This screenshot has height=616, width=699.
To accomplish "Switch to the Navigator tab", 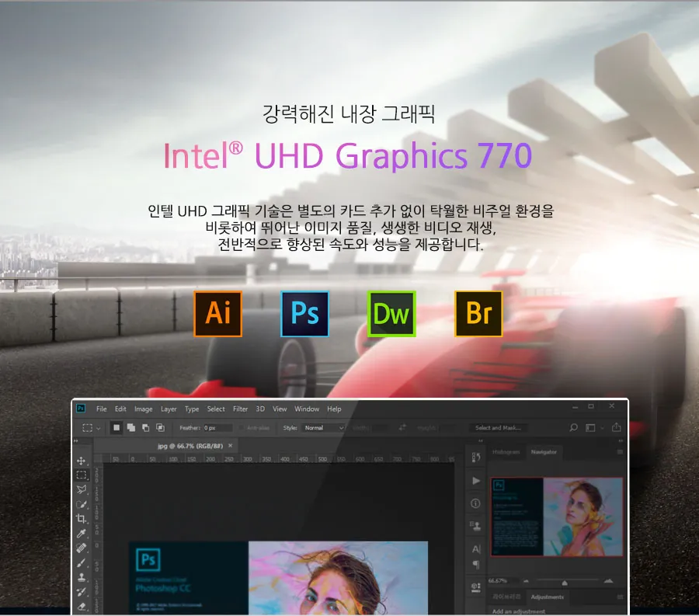I will pyautogui.click(x=544, y=452).
